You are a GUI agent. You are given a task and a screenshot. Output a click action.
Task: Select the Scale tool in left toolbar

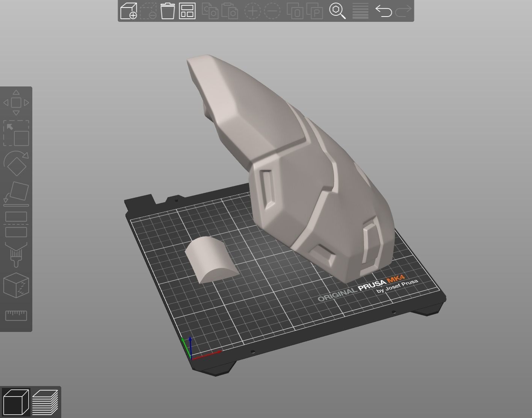(16, 133)
